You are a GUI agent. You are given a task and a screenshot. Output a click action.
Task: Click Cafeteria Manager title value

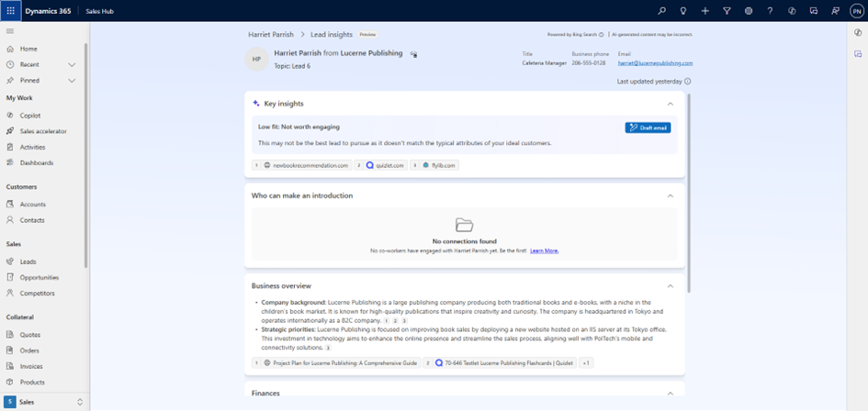coord(544,63)
